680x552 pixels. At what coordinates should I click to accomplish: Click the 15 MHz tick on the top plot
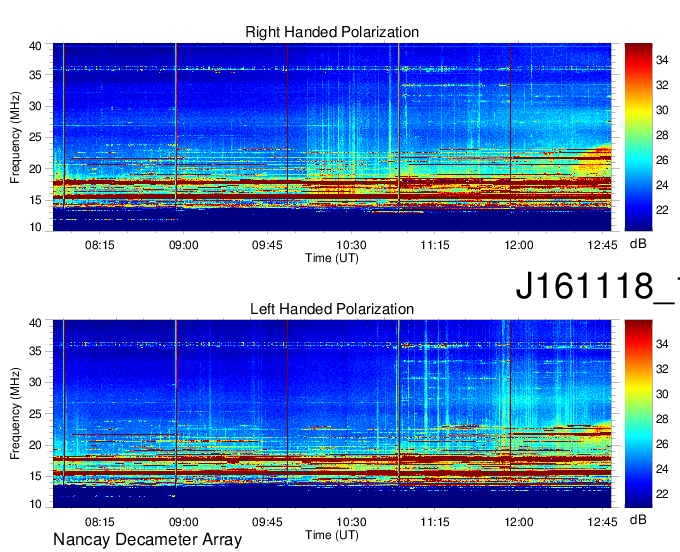tap(35, 200)
